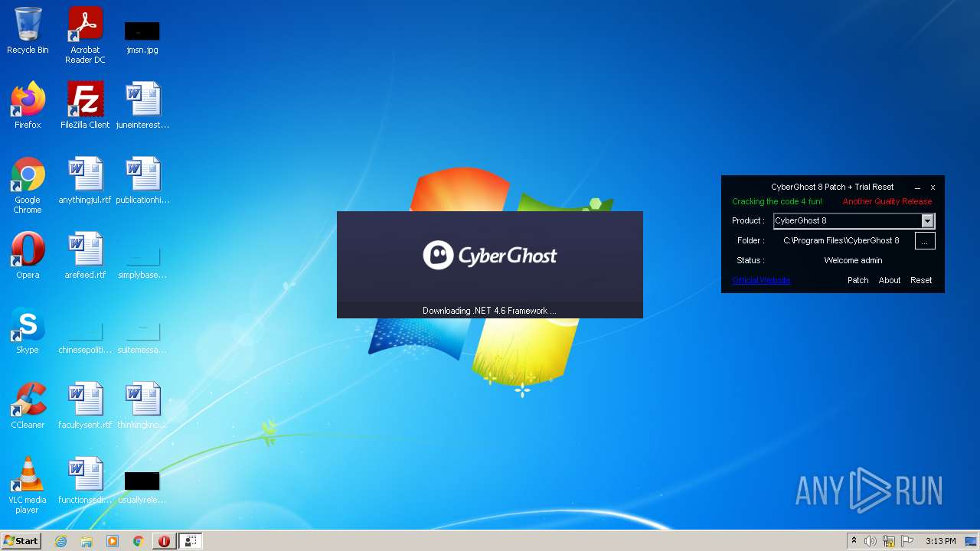This screenshot has width=980, height=551.
Task: Click the patch tool taskbar button
Action: pyautogui.click(x=190, y=541)
